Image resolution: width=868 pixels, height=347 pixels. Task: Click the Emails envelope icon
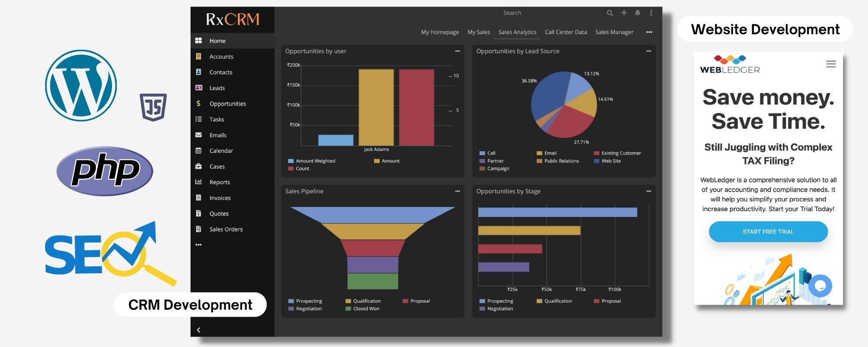(x=198, y=135)
